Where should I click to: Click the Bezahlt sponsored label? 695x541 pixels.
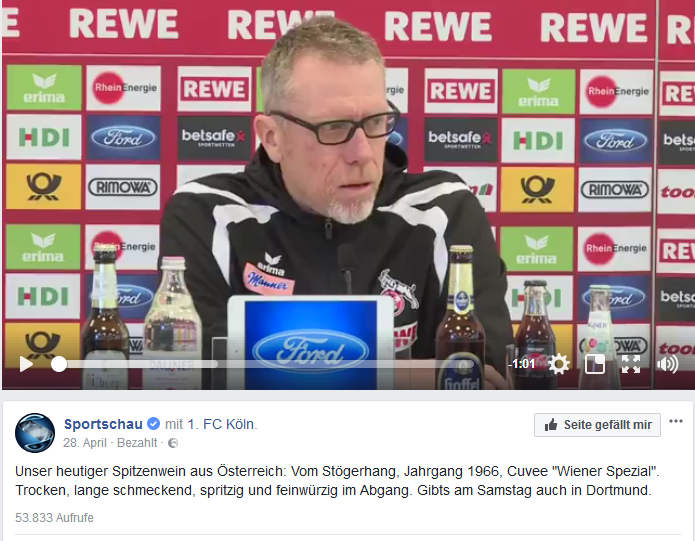[x=137, y=443]
